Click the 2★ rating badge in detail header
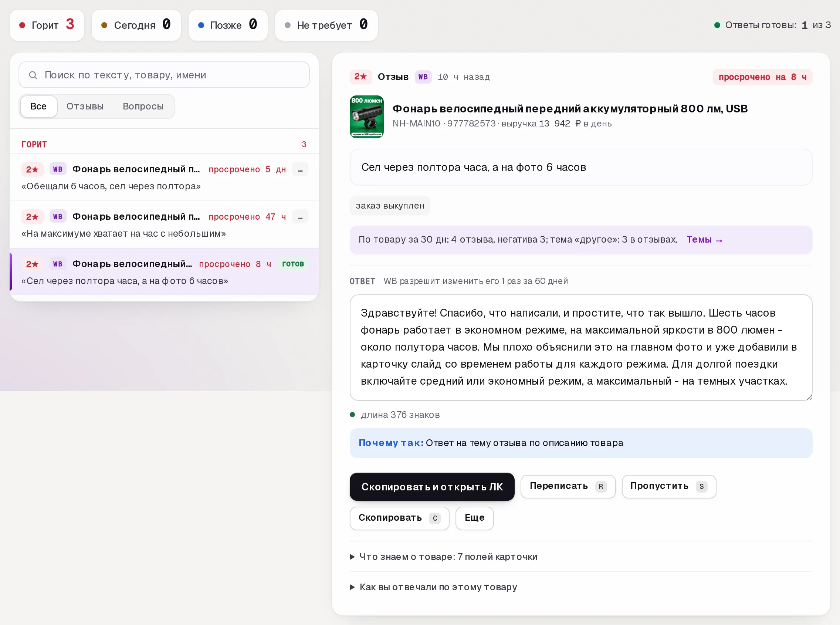 [x=360, y=77]
